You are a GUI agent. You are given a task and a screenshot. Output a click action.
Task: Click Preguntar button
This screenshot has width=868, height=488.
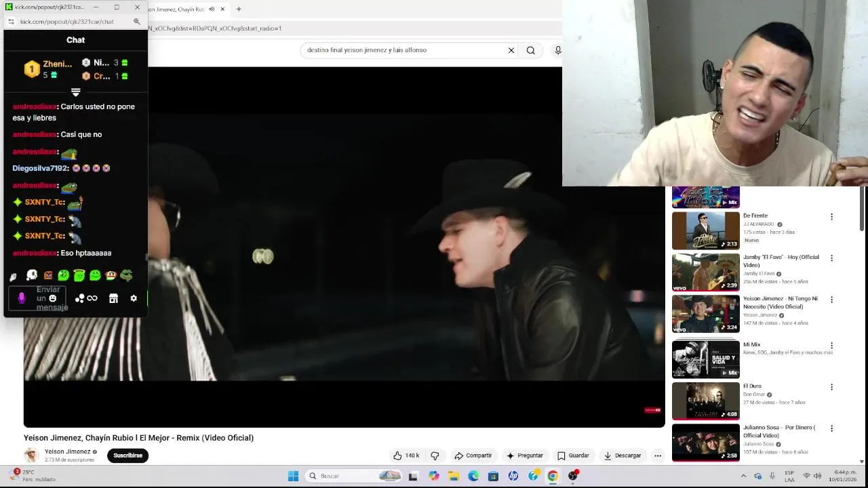coord(524,455)
